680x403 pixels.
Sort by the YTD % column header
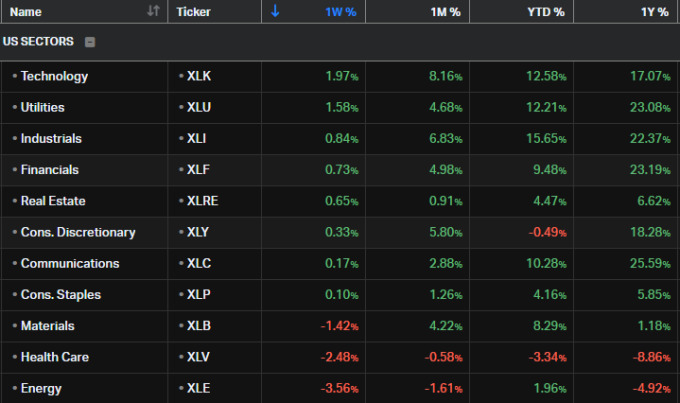(546, 11)
